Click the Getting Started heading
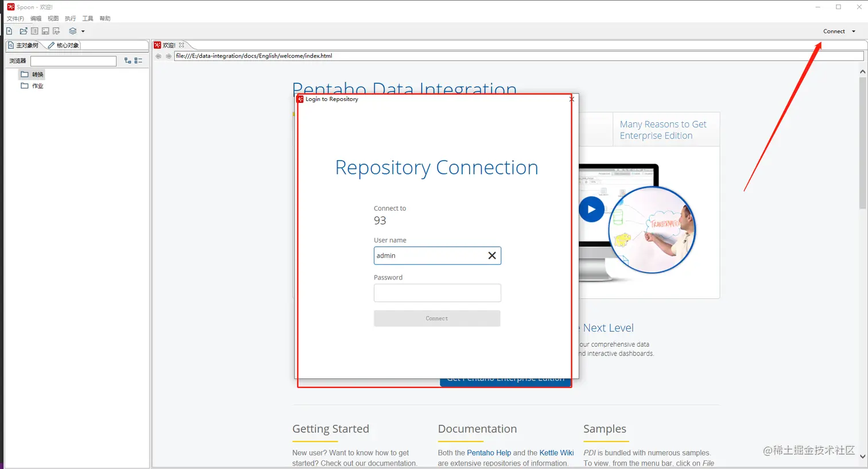This screenshot has height=469, width=868. 331,429
